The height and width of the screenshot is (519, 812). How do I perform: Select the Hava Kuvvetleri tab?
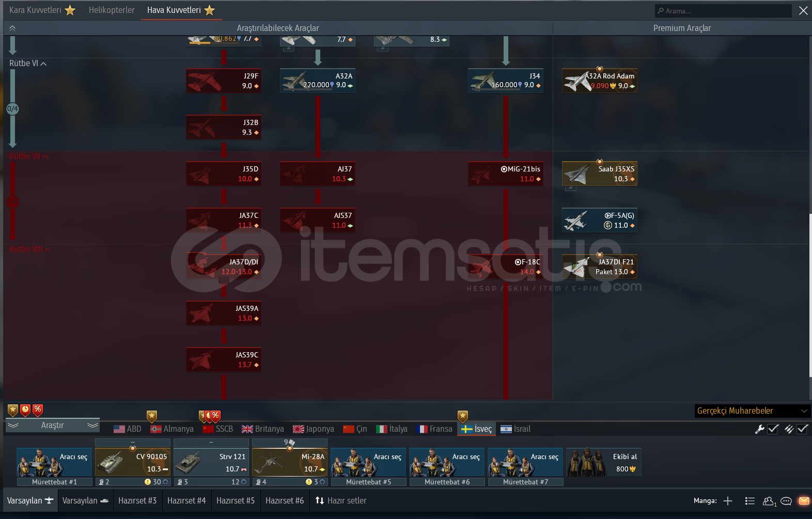[x=181, y=10]
